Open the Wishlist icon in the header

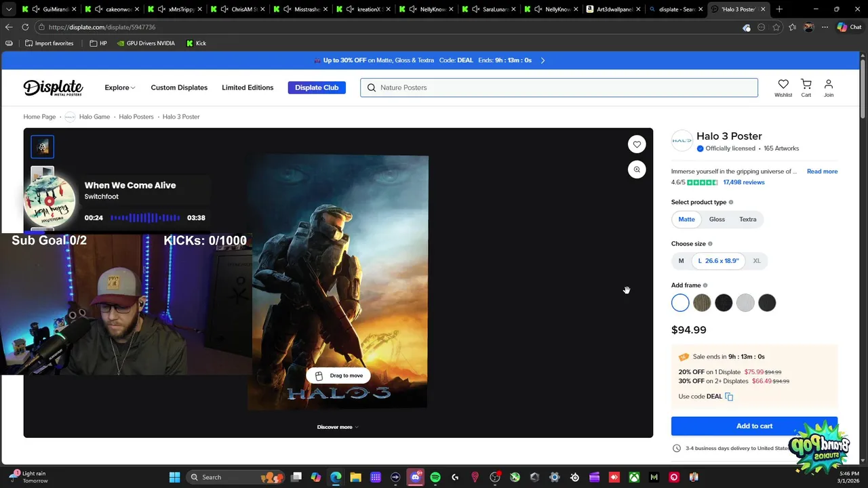click(x=783, y=88)
